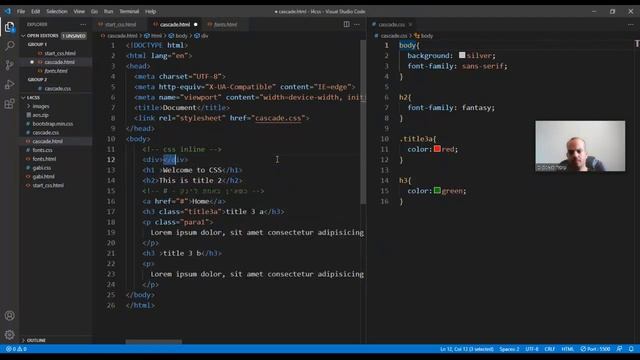Open the Run and Debug view

9,84
